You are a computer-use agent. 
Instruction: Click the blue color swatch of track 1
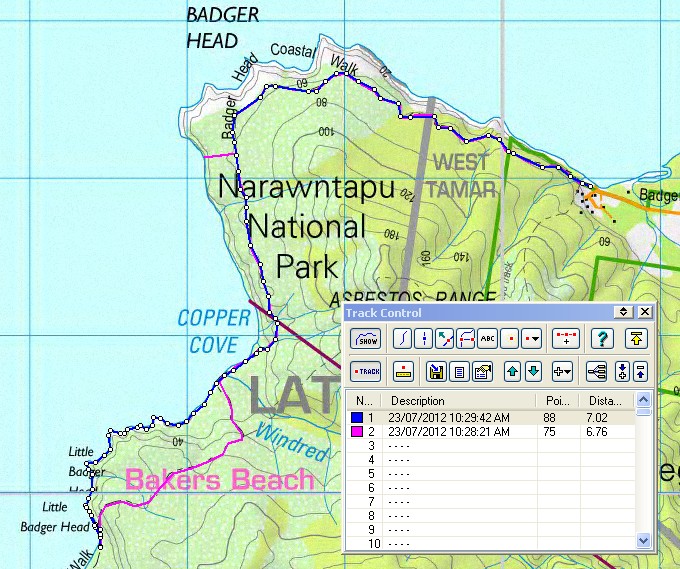click(x=355, y=417)
